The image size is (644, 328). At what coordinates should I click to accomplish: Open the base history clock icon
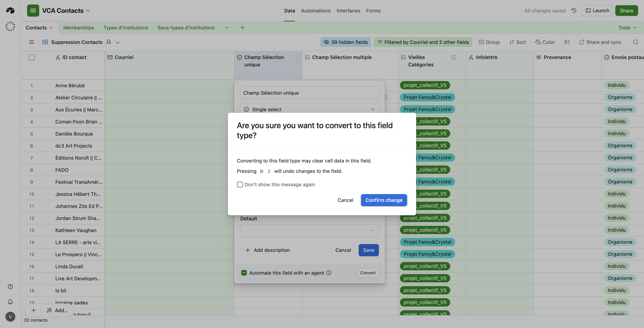click(574, 11)
